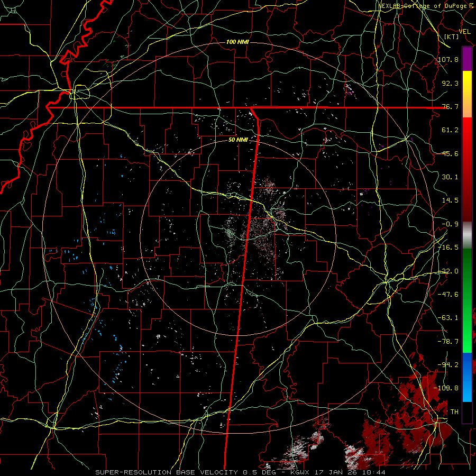Click the 107.8 legend value
Screen dimensions: 476x476
click(448, 59)
